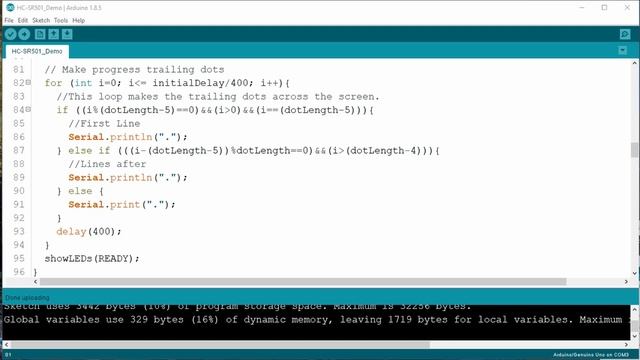Click the editor scroll up arrow
The width and height of the screenshot is (640, 360).
(x=634, y=63)
